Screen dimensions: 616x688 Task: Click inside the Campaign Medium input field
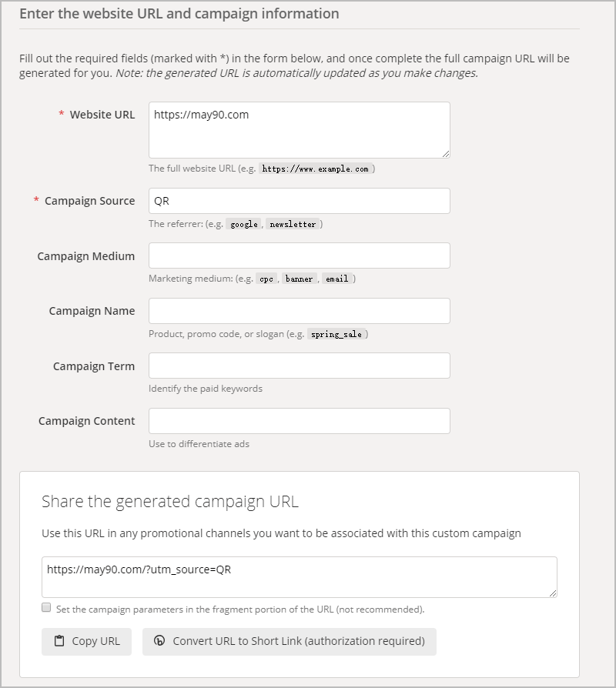[x=300, y=255]
